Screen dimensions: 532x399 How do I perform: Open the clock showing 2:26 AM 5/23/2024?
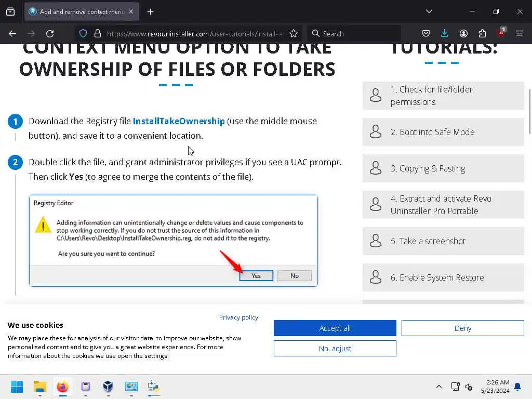click(x=495, y=387)
